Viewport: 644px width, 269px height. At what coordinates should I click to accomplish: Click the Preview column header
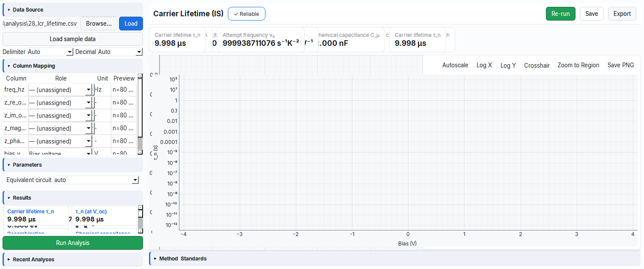click(124, 78)
